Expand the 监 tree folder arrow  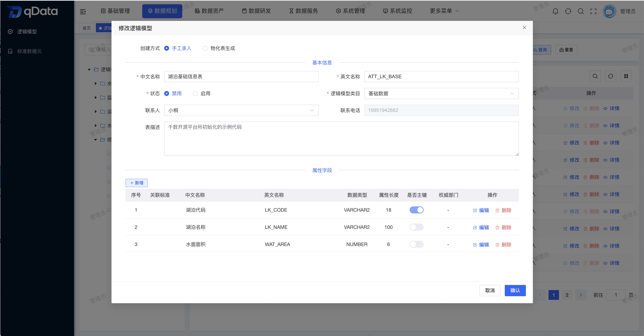[96, 98]
